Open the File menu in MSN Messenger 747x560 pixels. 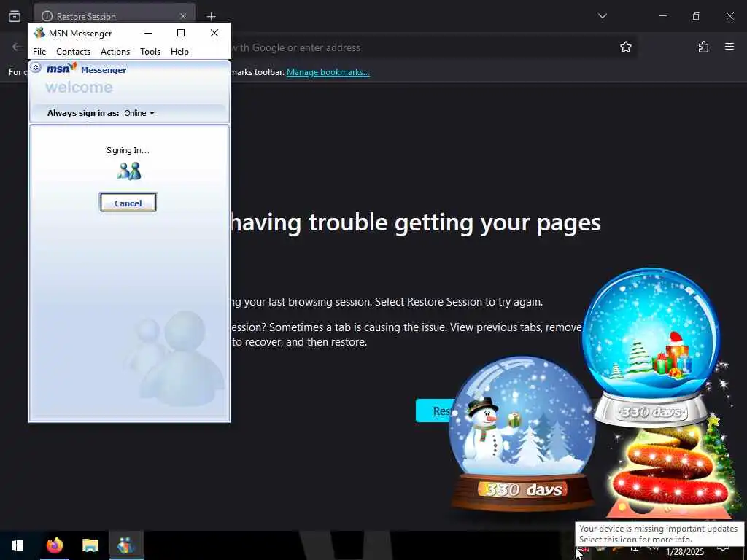coord(39,52)
